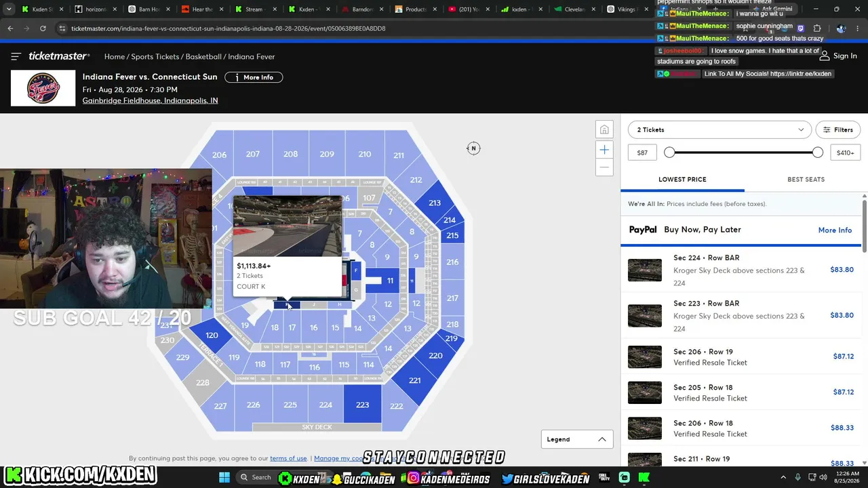The image size is (868, 488).
Task: Click the browser address bar URL
Action: pyautogui.click(x=228, y=28)
